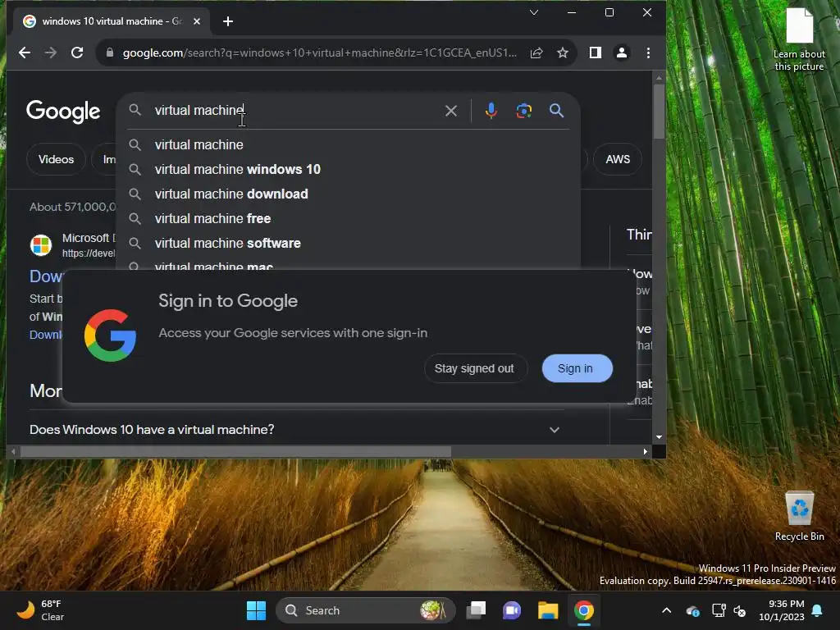Select the AWS filter chip

(618, 159)
